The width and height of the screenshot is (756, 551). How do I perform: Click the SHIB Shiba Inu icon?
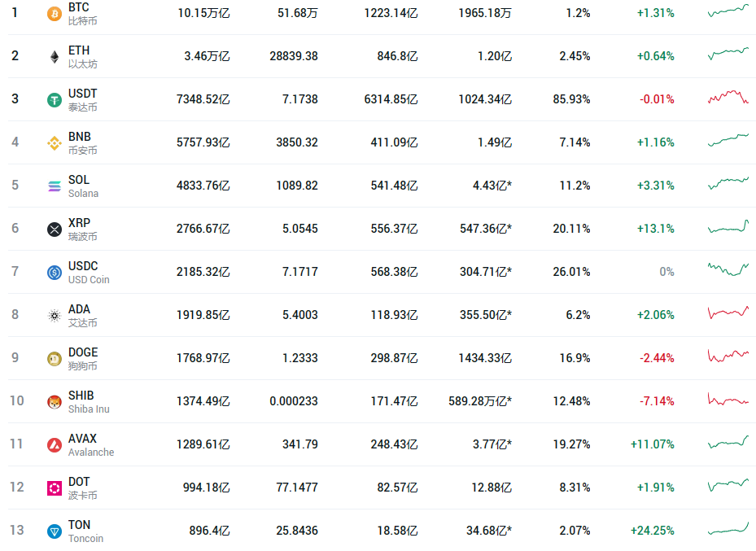tap(55, 401)
